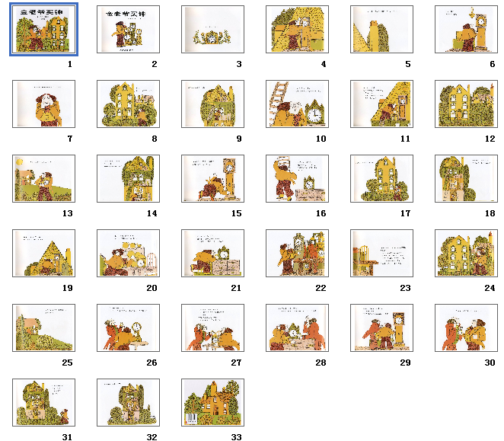Select slide 2 title page thumbnail
The height and width of the screenshot is (441, 504).
pos(128,29)
